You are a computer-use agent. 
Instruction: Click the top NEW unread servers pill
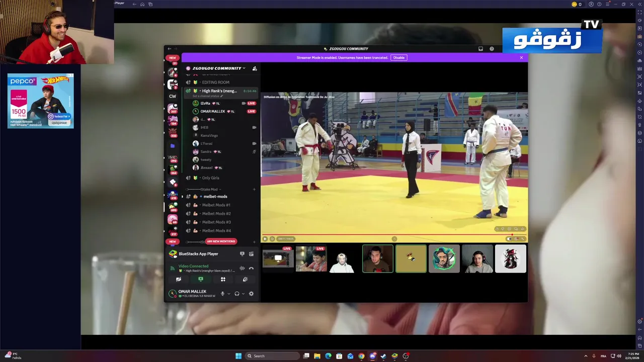(x=173, y=58)
